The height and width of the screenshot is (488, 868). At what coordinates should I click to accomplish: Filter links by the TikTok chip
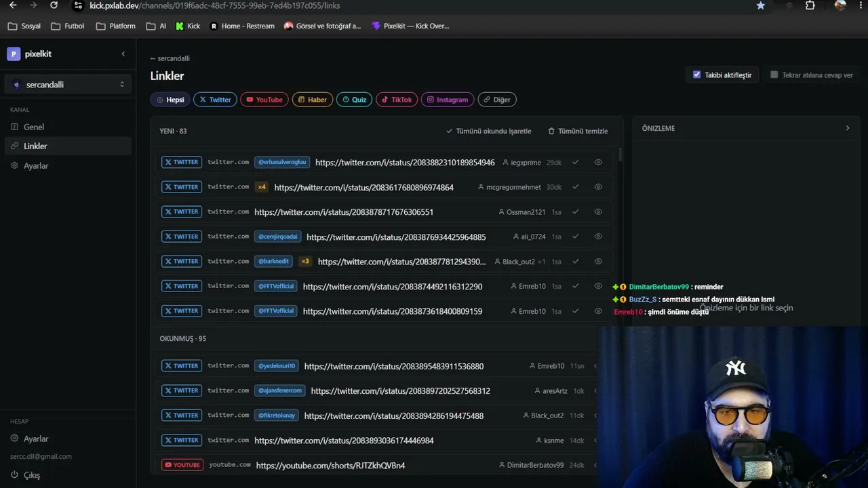397,100
